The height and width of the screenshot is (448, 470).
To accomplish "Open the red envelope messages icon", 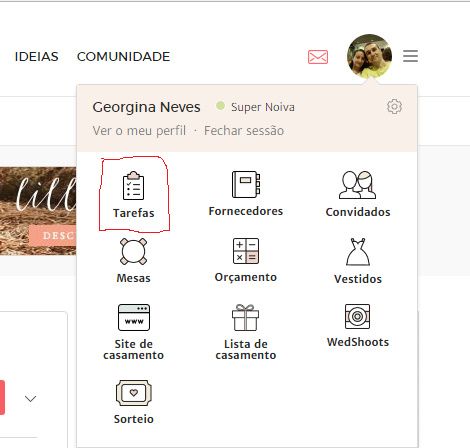I will [318, 57].
